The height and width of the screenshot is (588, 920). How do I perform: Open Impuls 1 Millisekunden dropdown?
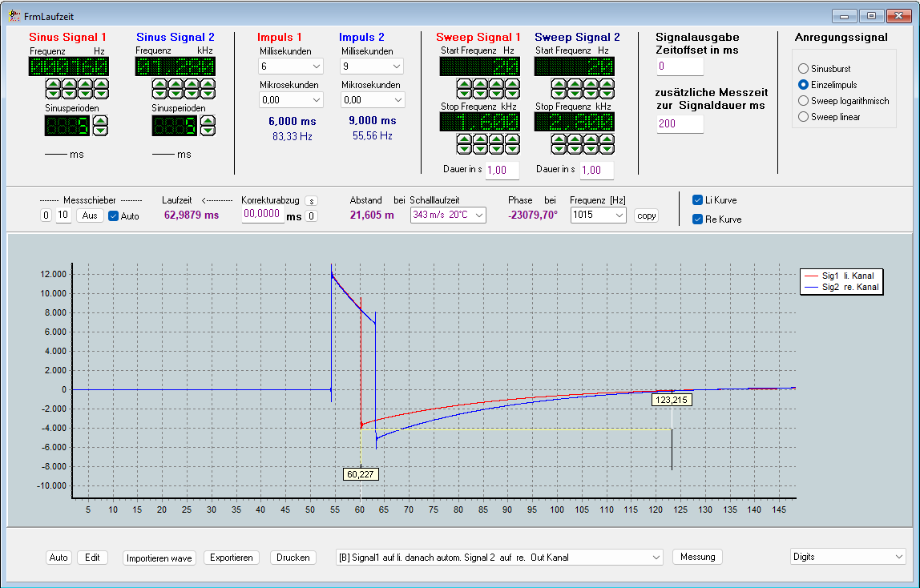(291, 66)
